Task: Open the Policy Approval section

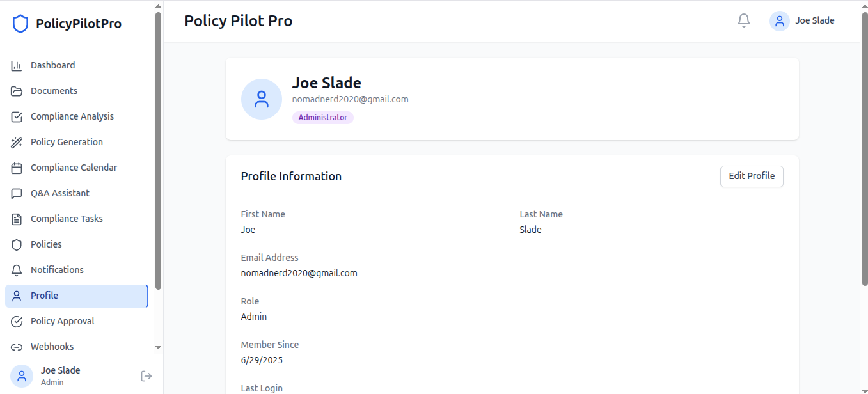Action: point(62,321)
